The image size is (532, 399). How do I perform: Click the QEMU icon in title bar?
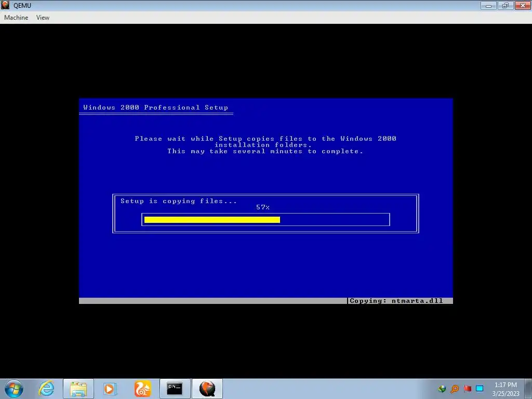click(5, 5)
